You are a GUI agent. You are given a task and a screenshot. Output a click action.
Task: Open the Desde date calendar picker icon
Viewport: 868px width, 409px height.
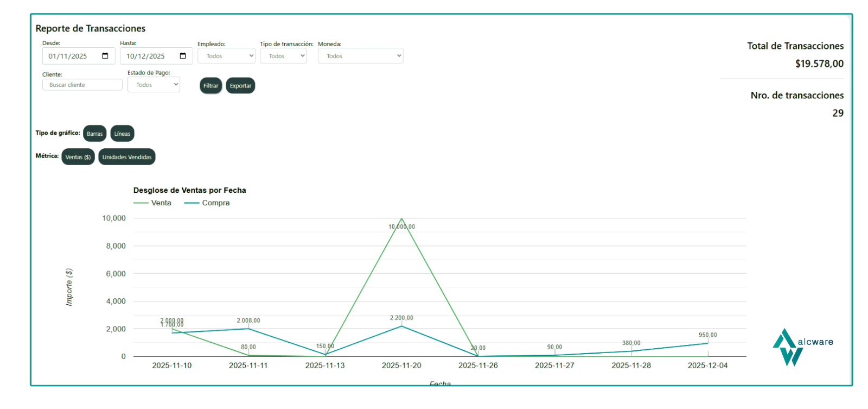(x=105, y=56)
